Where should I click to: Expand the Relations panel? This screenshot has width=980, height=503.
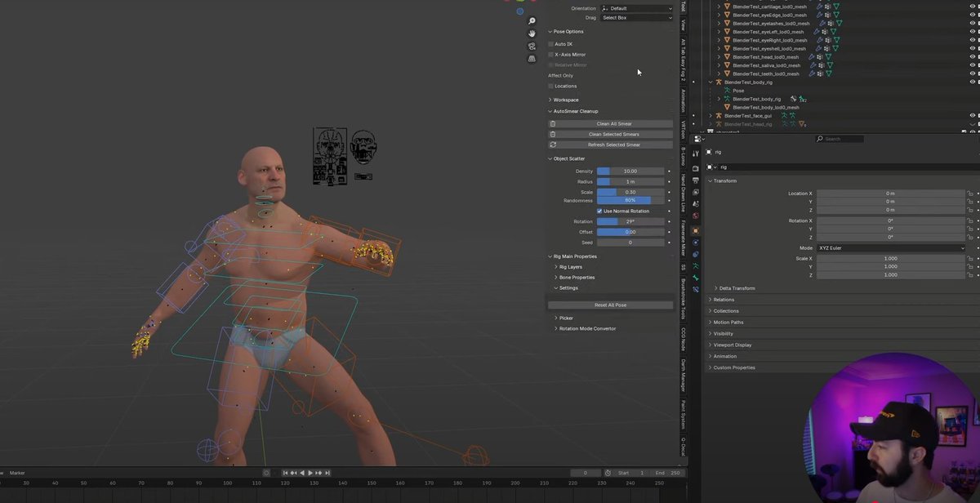pos(724,300)
